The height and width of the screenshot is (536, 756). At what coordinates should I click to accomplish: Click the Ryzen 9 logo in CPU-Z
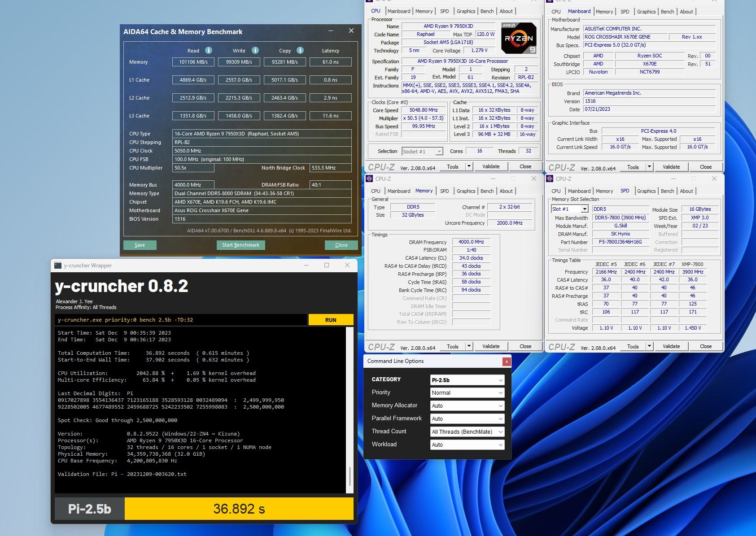[519, 39]
